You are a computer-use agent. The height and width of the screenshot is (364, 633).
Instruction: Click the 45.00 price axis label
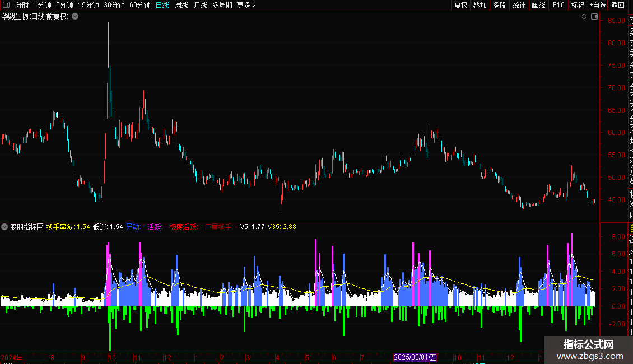click(616, 200)
